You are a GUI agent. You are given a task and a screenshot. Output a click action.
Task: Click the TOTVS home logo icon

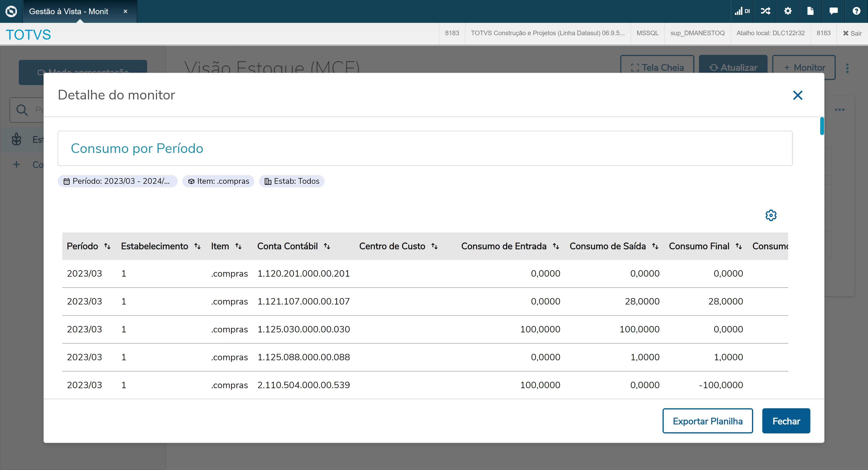click(x=11, y=11)
